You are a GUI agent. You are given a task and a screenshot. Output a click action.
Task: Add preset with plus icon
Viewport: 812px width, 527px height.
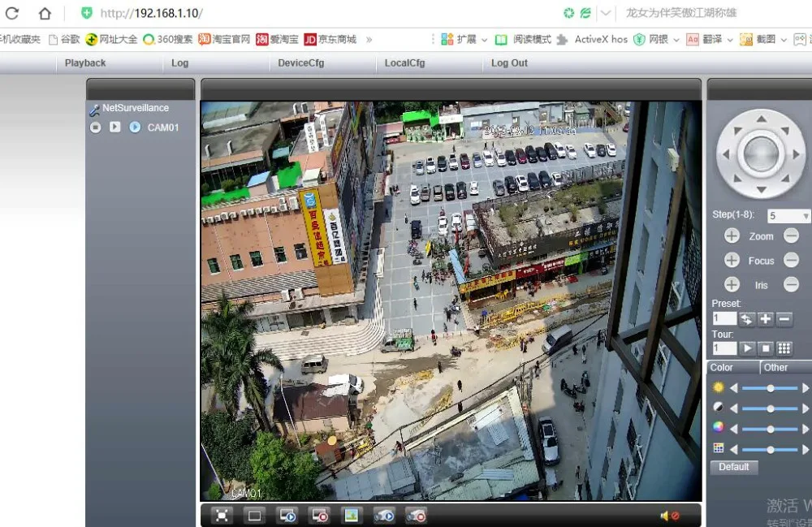point(765,319)
